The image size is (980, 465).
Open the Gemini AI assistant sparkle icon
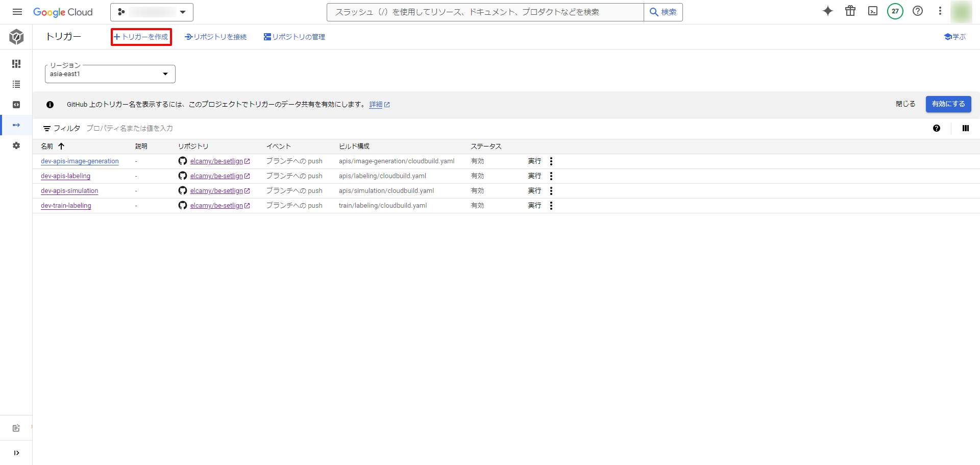point(827,11)
